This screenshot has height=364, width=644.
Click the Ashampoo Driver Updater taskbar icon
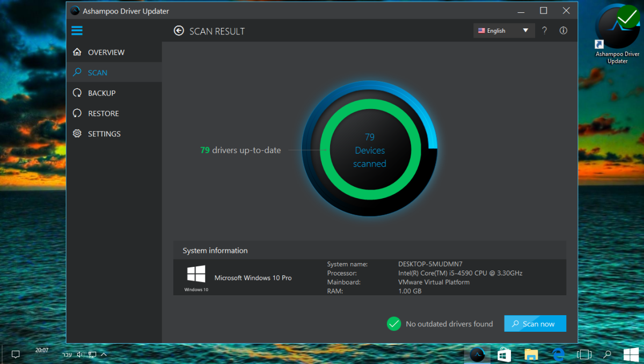point(477,354)
